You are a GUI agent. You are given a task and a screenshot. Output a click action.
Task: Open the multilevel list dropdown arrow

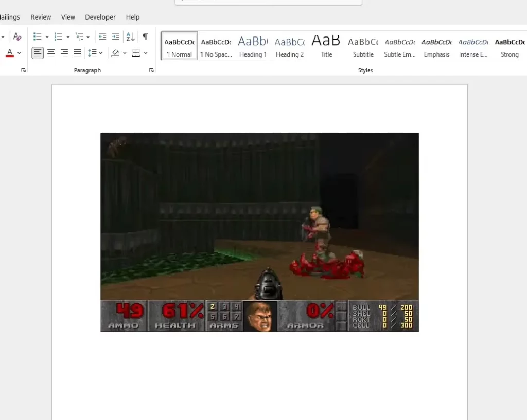click(x=88, y=36)
